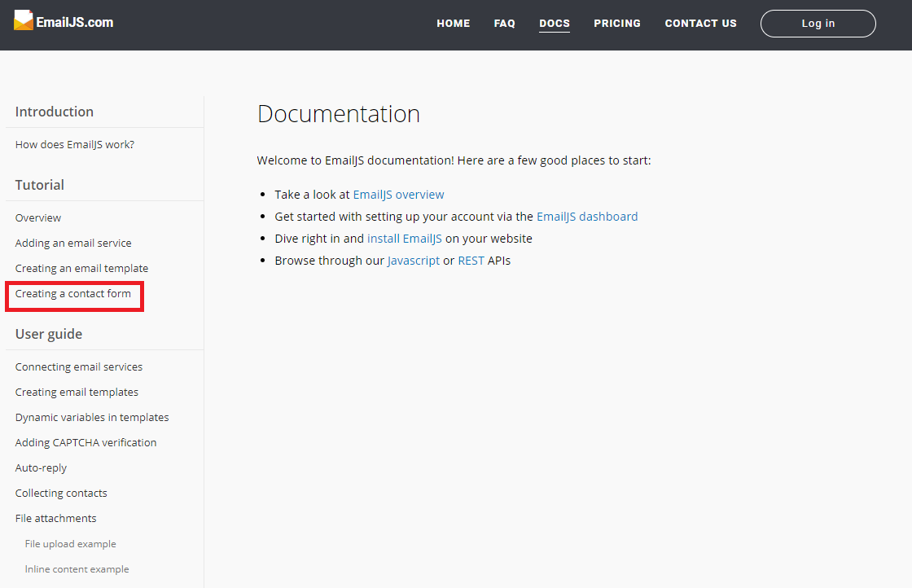Go to the FAQ page
Image resolution: width=912 pixels, height=588 pixels.
504,24
